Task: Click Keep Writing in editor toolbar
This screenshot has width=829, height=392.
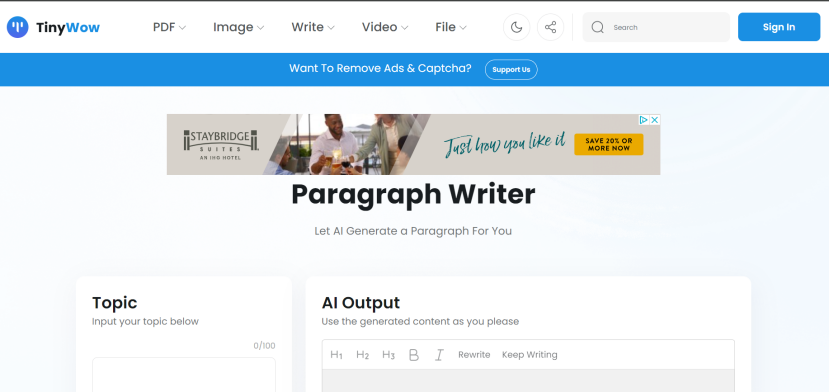Action: [x=530, y=355]
